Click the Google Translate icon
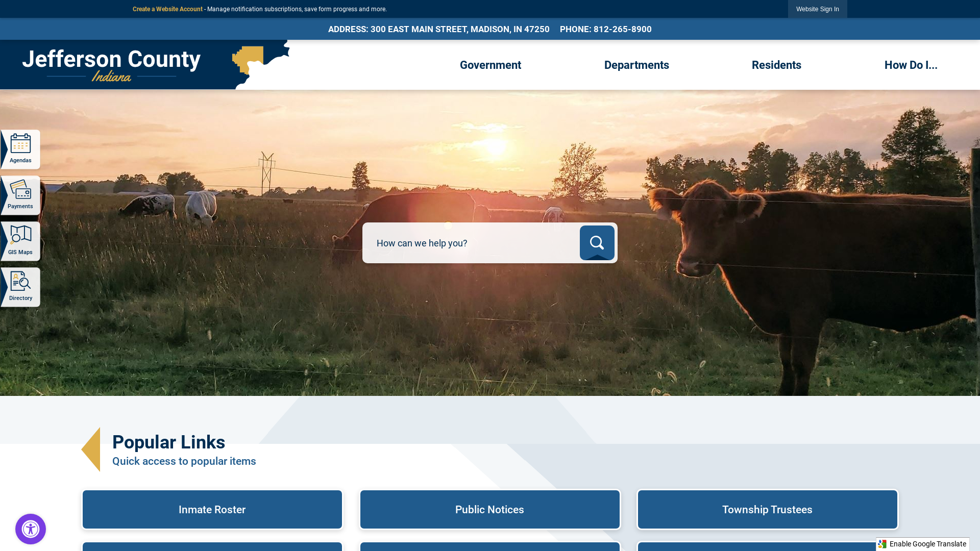Screen dimensions: 980x551 882,544
